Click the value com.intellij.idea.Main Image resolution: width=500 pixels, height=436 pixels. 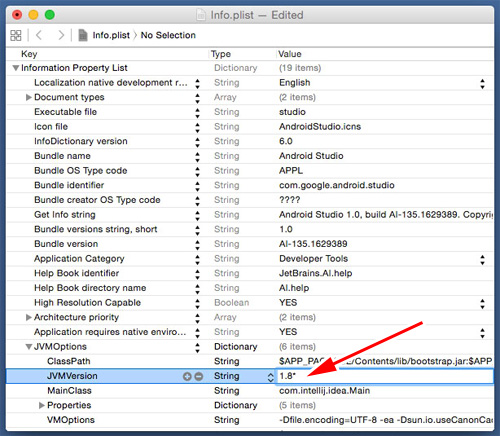(324, 391)
